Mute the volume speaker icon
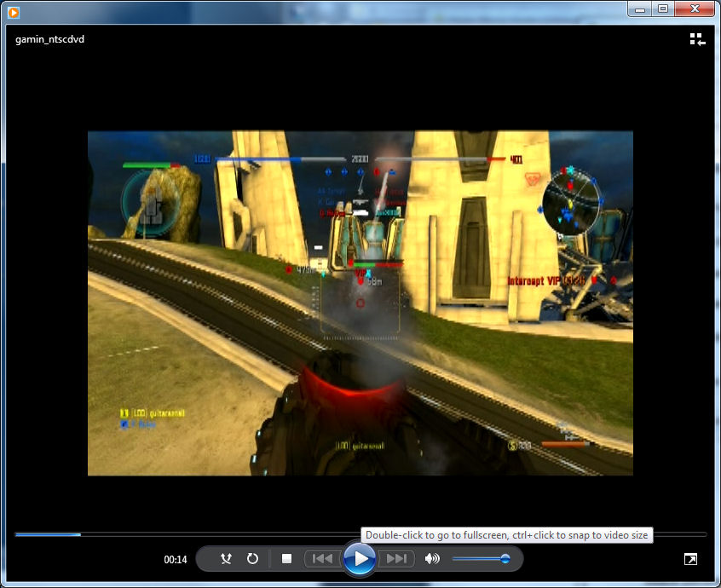721x588 pixels. [432, 558]
